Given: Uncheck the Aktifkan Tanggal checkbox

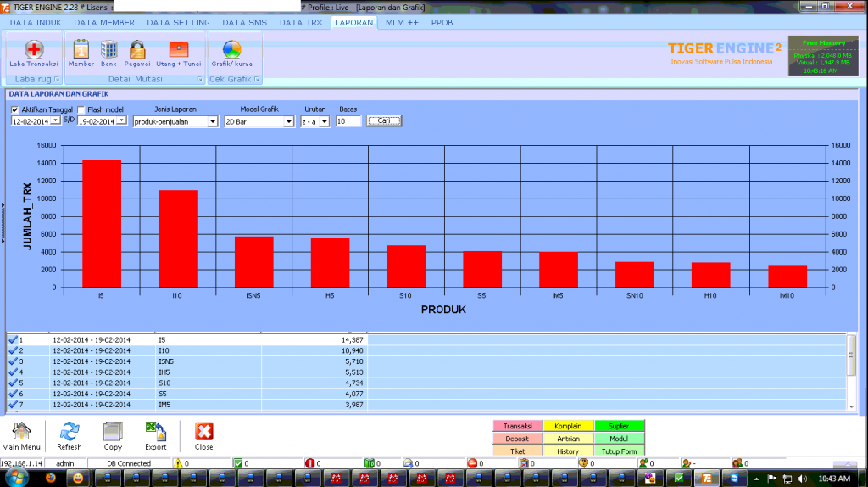Looking at the screenshot, I should [x=15, y=109].
